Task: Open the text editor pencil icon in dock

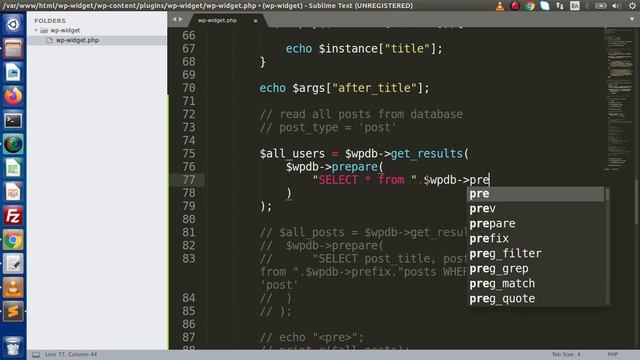Action: (13, 264)
